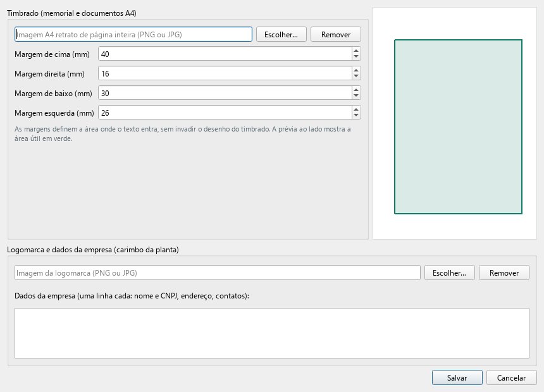Increase the Margem de baixo value
544x392 pixels.
pyautogui.click(x=356, y=90)
